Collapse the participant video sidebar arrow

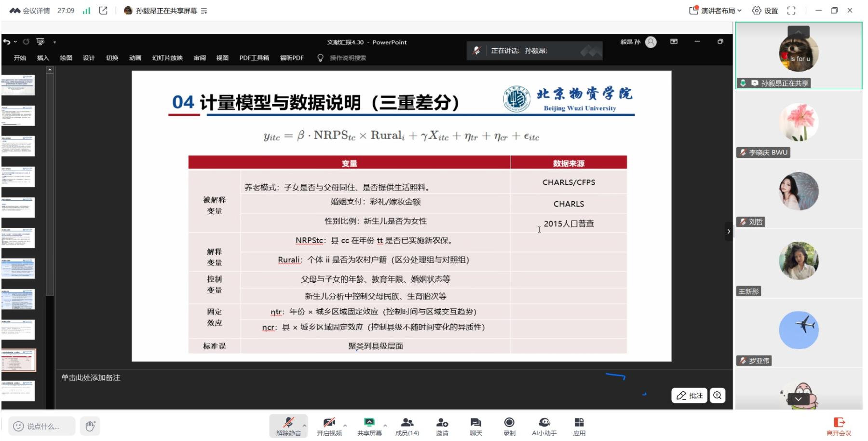point(729,232)
